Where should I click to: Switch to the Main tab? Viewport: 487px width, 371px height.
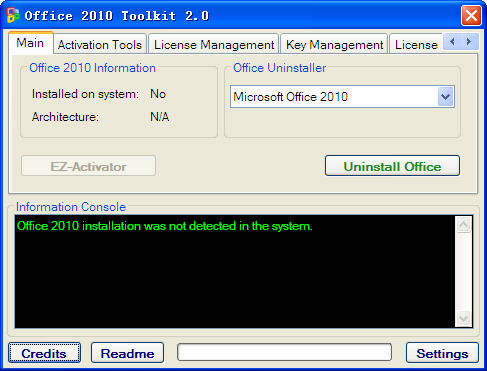(x=31, y=43)
